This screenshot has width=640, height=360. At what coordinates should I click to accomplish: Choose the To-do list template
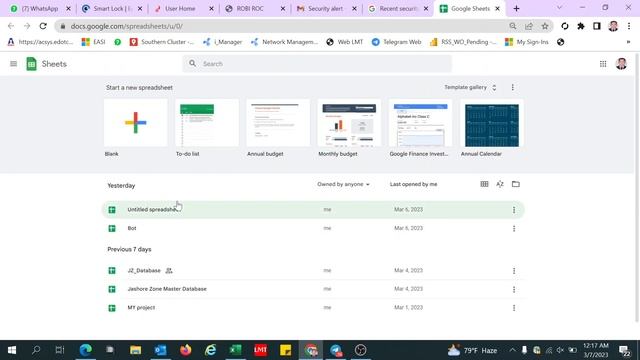207,123
